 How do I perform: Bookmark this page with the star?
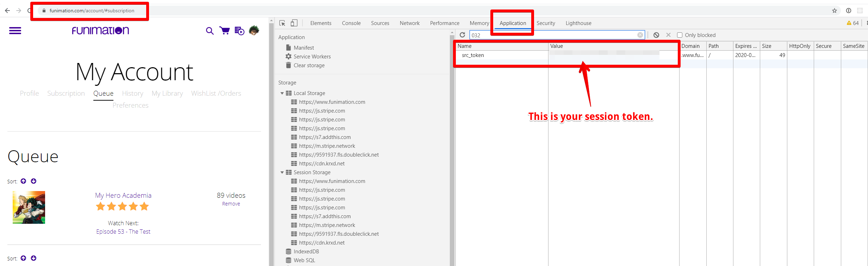click(x=835, y=11)
